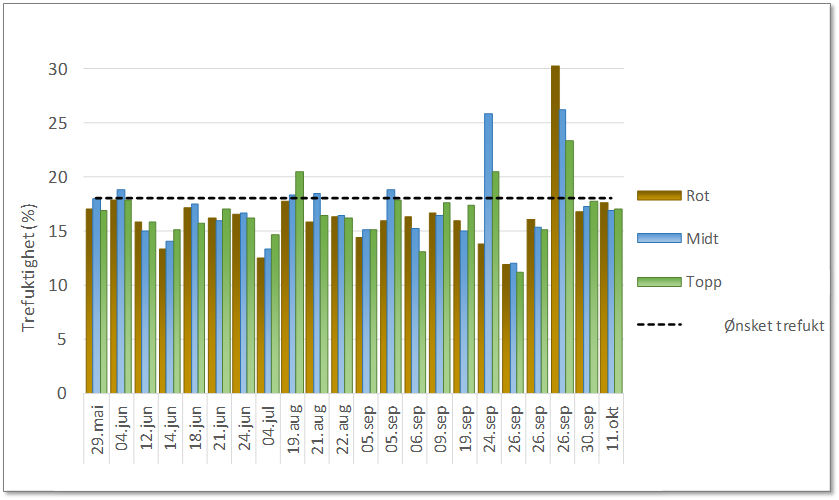Image resolution: width=839 pixels, height=500 pixels.
Task: Click the 29.mai date label
Action: (97, 429)
